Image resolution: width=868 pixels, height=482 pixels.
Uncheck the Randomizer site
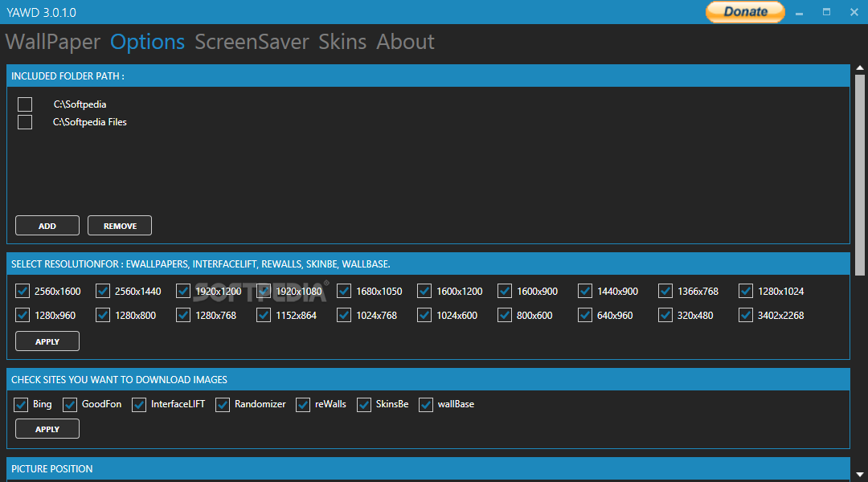tap(223, 405)
